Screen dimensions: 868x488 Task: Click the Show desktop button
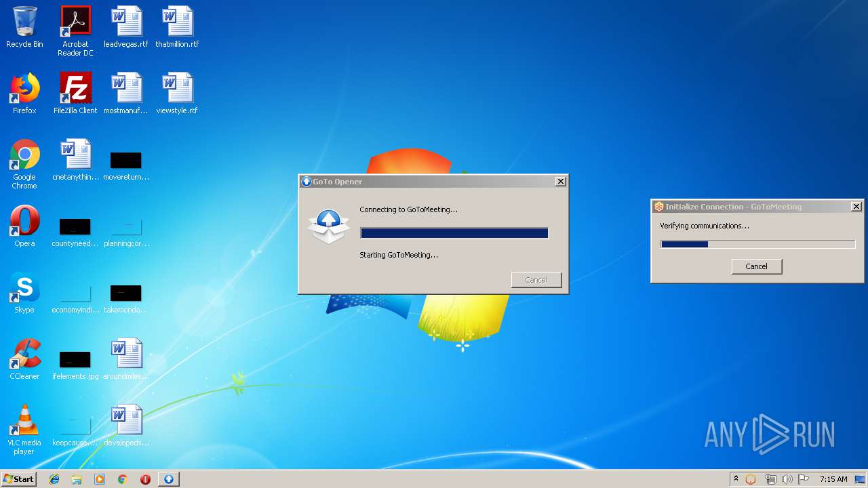(x=860, y=479)
